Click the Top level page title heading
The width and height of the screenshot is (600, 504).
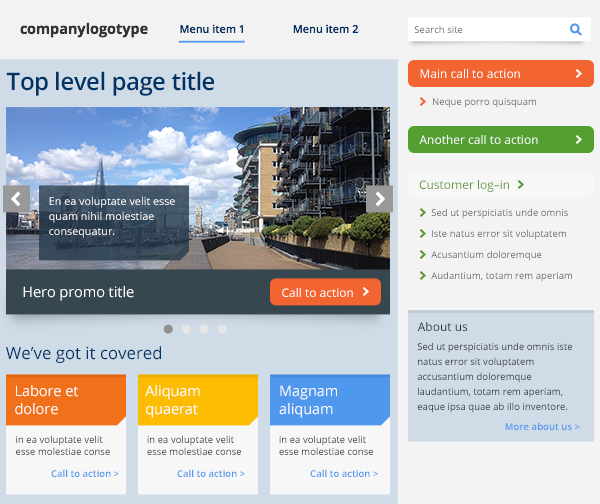(110, 82)
